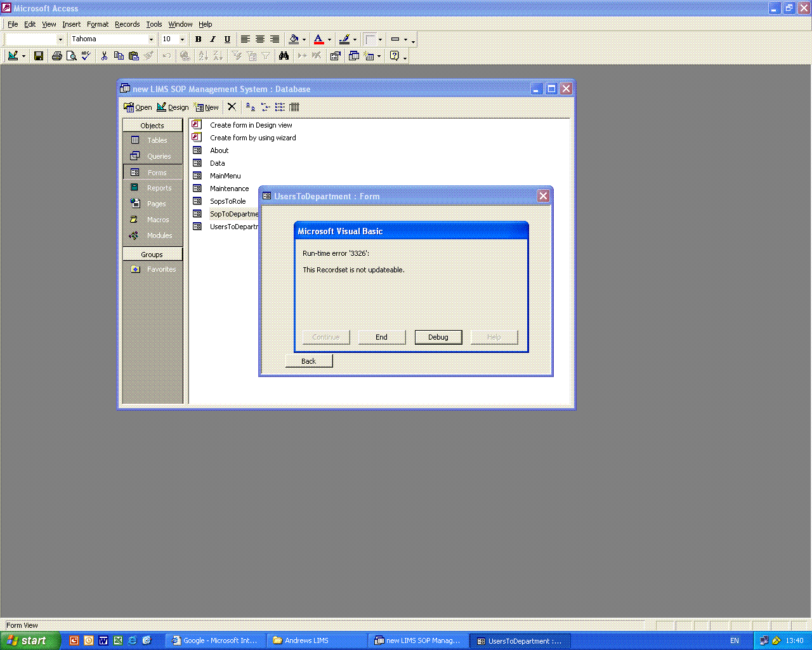Click the Delete Record toolbar icon

317,56
